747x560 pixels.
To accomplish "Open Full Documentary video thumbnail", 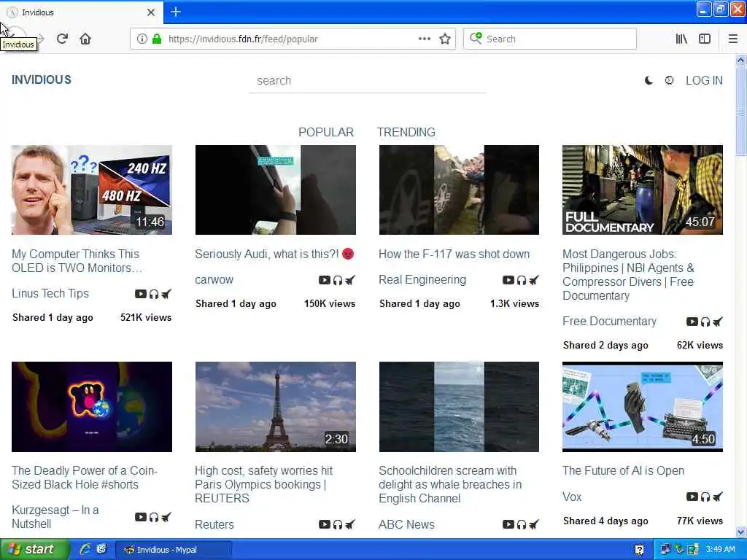I will (642, 190).
